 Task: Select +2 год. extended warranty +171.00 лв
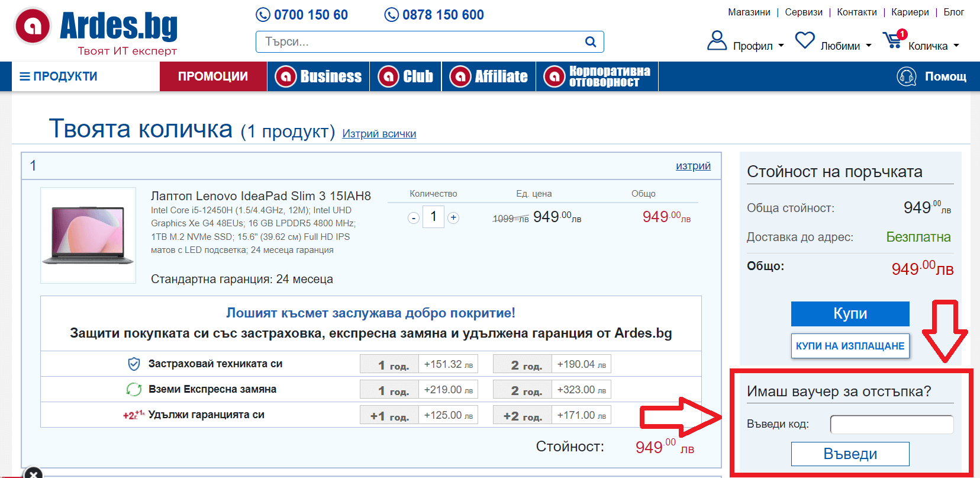pyautogui.click(x=552, y=415)
